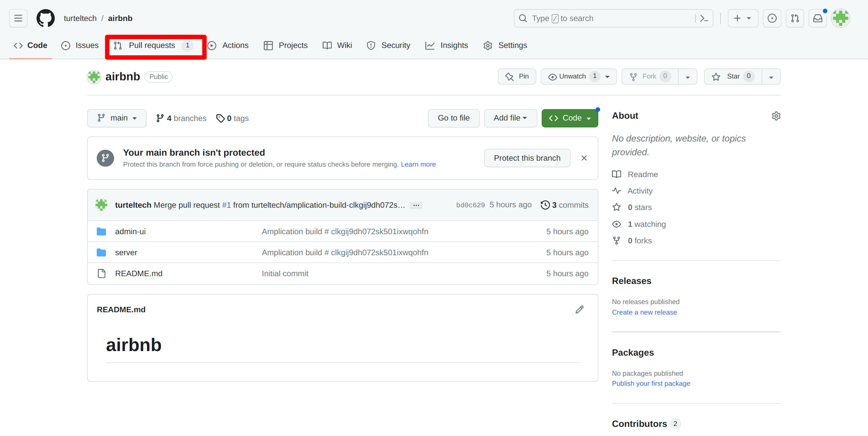
Task: Open the green Code clone dropdown
Action: (570, 118)
